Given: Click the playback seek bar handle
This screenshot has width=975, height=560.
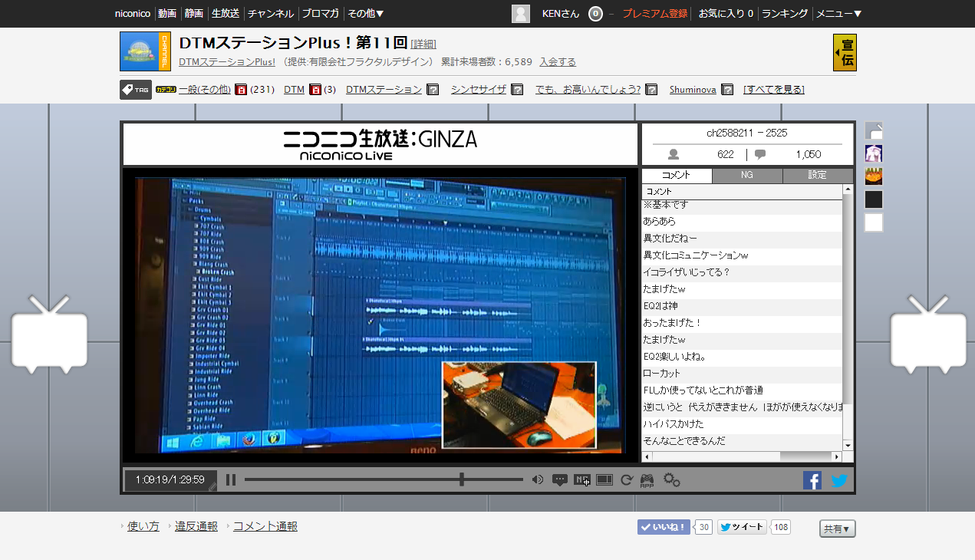Looking at the screenshot, I should coord(462,479).
